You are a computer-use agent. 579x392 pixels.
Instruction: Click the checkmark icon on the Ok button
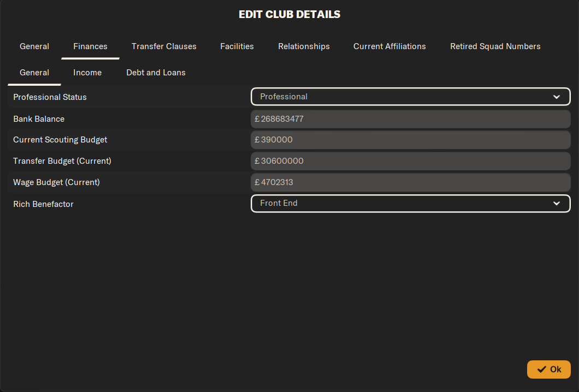click(541, 369)
